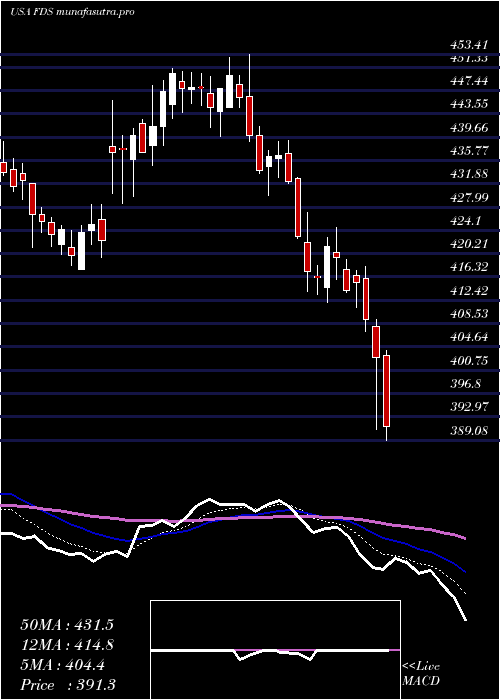This screenshot has height=700, width=500.
Task: Select the 447.44 price label
Action: click(471, 81)
